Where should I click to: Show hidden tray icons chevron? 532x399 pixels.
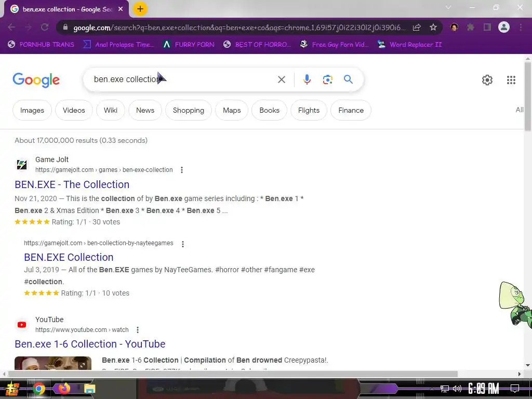(432, 389)
